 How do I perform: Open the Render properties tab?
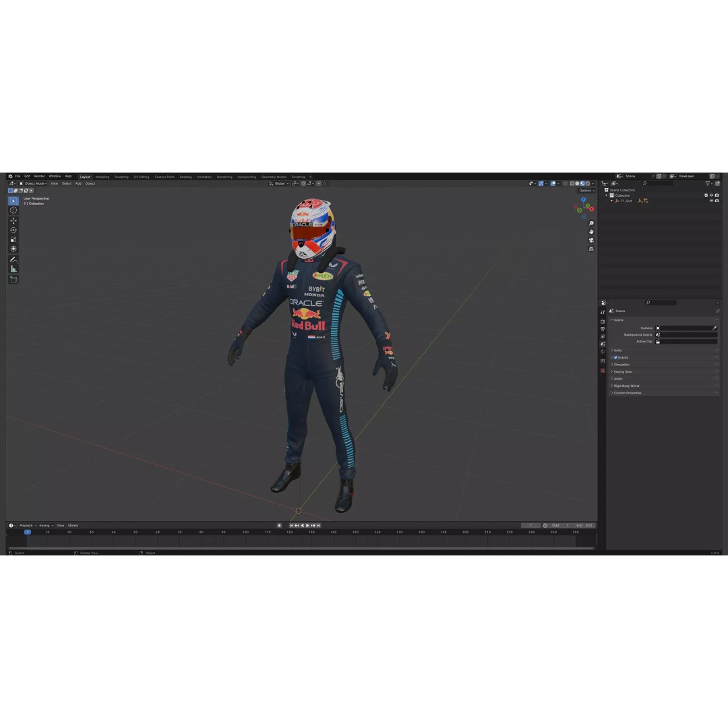603,322
